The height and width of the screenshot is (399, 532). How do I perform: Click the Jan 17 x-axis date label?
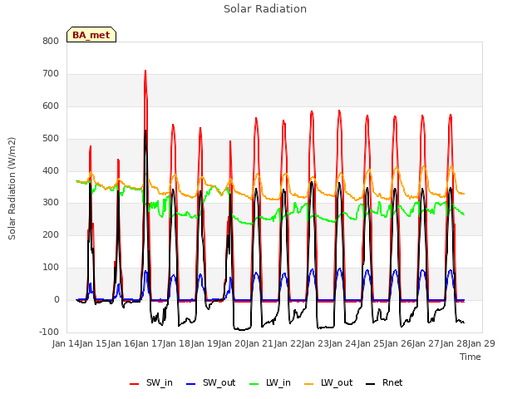click(x=149, y=343)
